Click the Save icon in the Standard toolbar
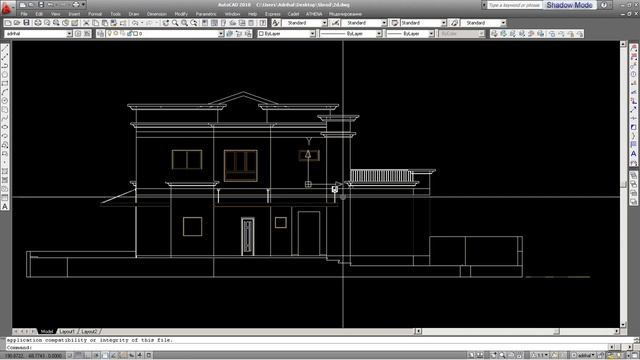Viewport: 640px width, 360px height. 26,23
